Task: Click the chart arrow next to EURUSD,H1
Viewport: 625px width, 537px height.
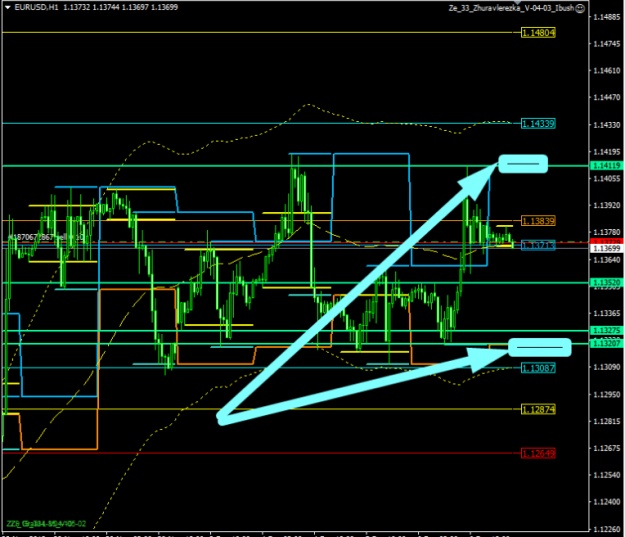Action: tap(8, 7)
